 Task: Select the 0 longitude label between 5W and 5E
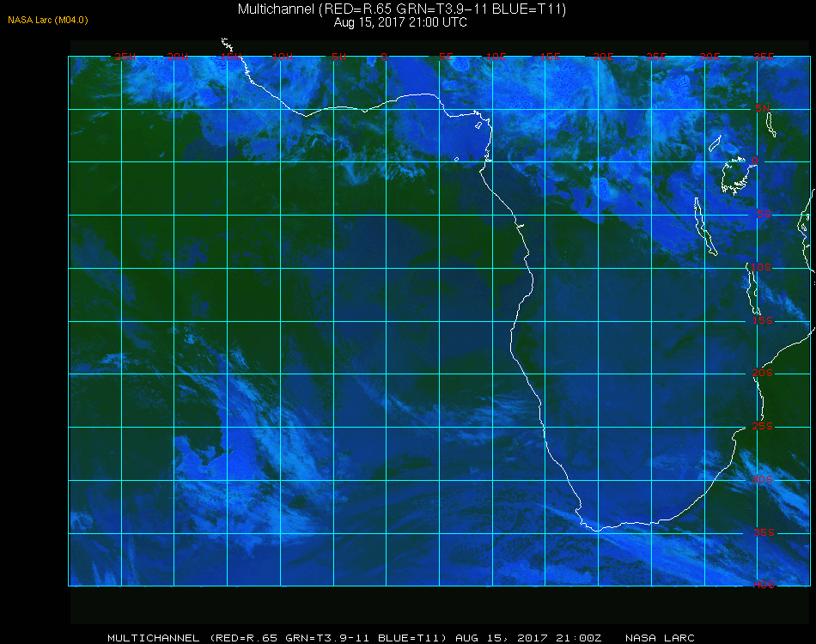point(384,57)
